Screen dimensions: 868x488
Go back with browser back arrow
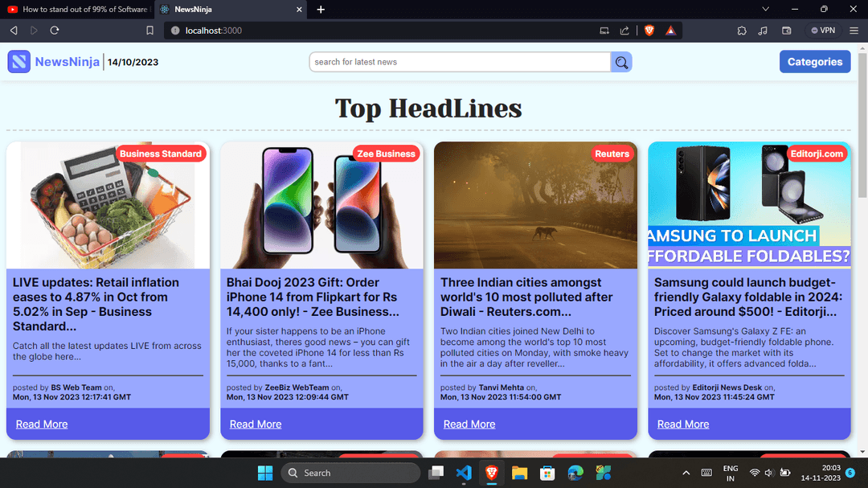coord(14,31)
